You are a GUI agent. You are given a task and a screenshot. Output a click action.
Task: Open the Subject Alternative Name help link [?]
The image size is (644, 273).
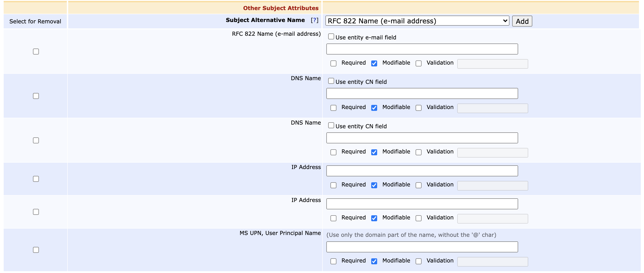pyautogui.click(x=314, y=20)
